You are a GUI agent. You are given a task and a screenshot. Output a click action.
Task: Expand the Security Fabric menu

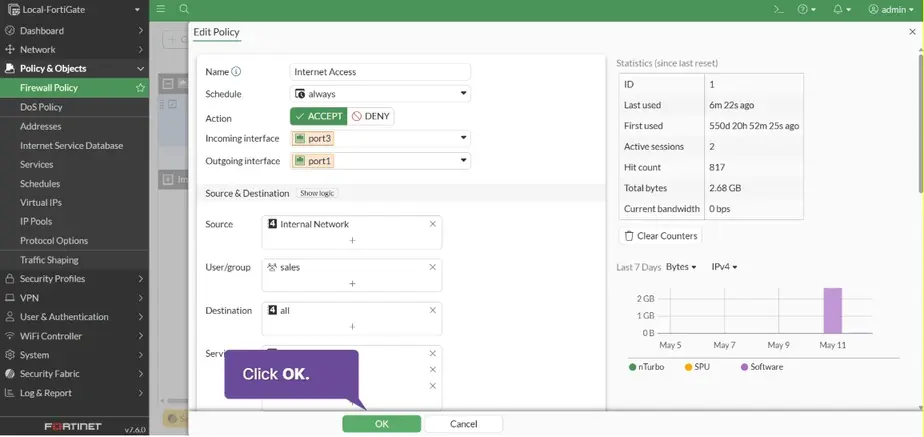(74, 374)
